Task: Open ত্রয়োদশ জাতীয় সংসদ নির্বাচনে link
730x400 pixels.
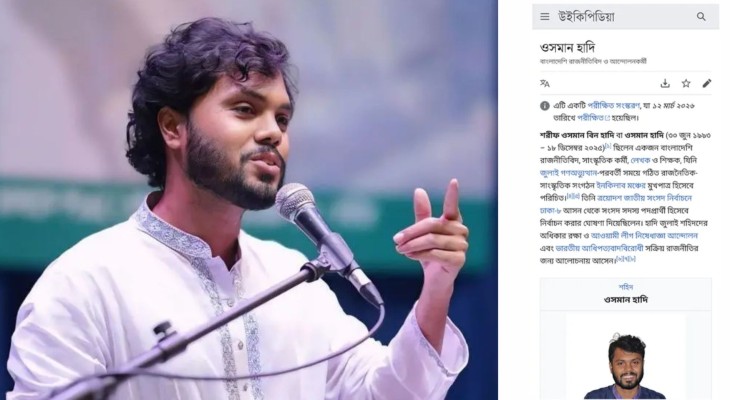Action: [644, 198]
